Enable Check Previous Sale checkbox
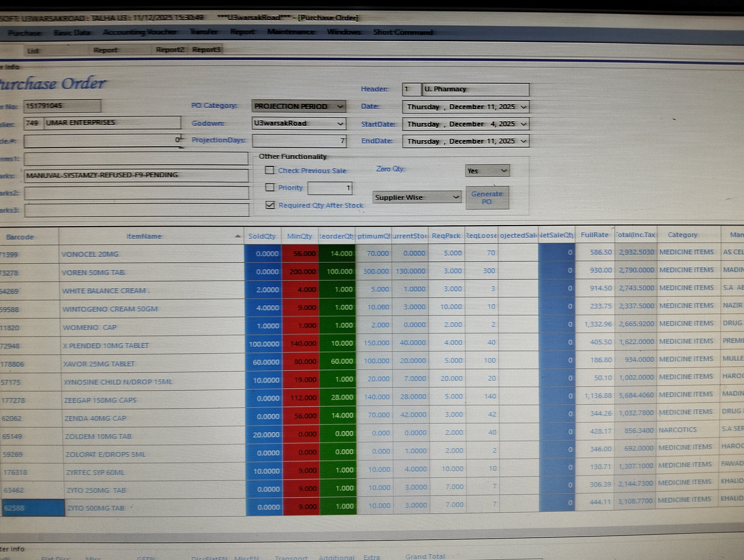This screenshot has height=560, width=744. pyautogui.click(x=269, y=170)
